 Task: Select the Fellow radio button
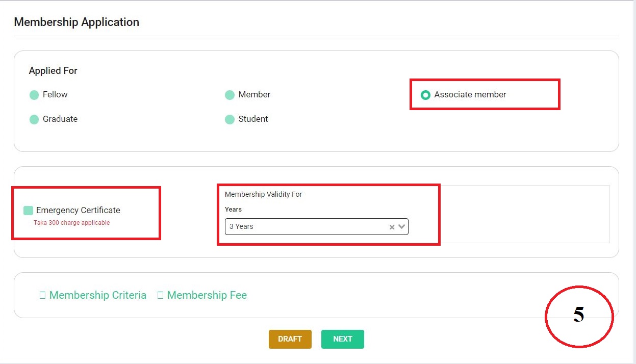tap(34, 95)
